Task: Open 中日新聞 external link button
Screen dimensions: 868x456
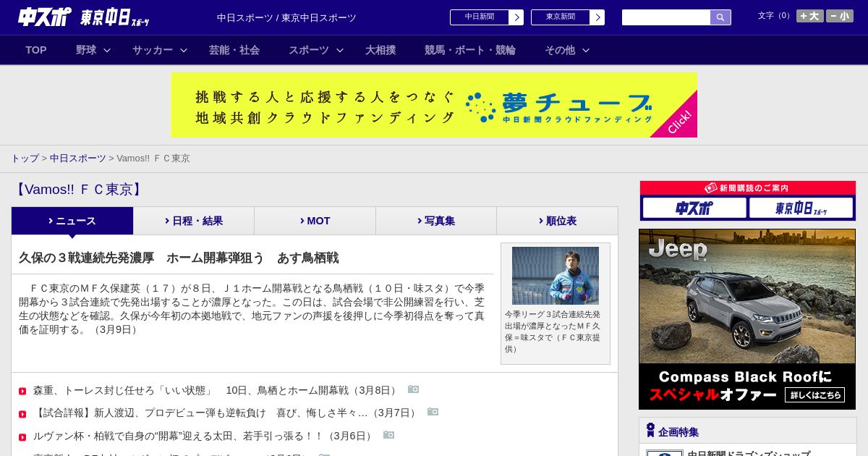Action: [x=487, y=17]
